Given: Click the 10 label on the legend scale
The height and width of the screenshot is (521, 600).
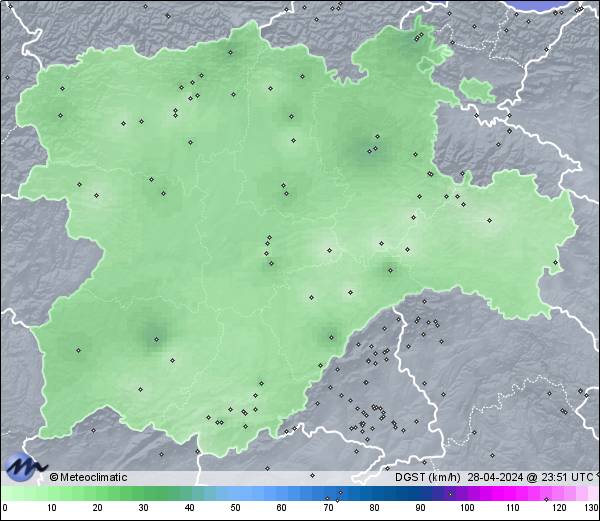Looking at the screenshot, I should click(x=52, y=508).
